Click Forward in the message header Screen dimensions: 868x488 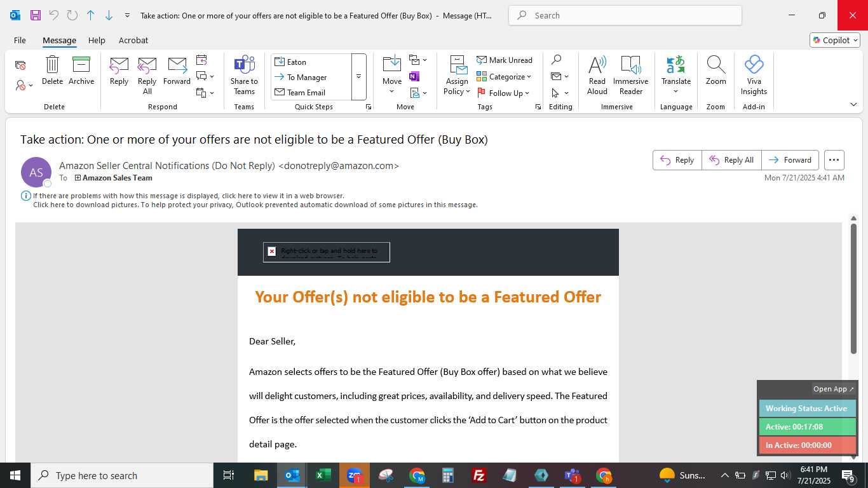coord(790,160)
